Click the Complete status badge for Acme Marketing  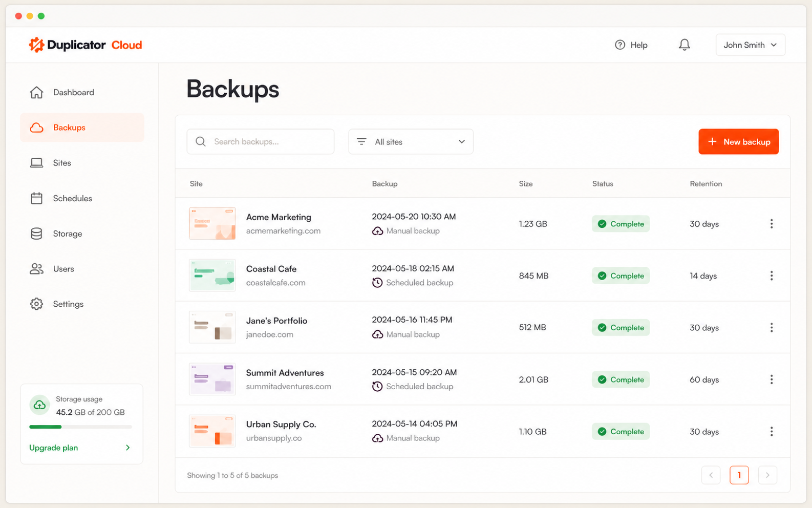pos(621,224)
